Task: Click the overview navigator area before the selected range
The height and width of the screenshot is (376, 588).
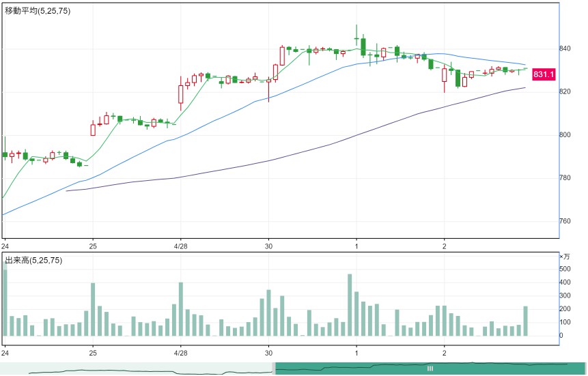Action: (137, 368)
